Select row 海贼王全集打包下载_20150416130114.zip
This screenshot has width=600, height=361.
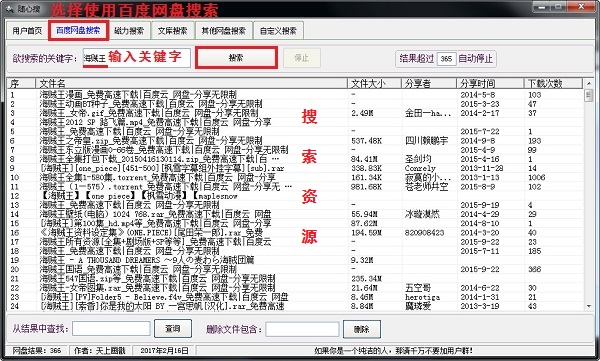pyautogui.click(x=295, y=159)
